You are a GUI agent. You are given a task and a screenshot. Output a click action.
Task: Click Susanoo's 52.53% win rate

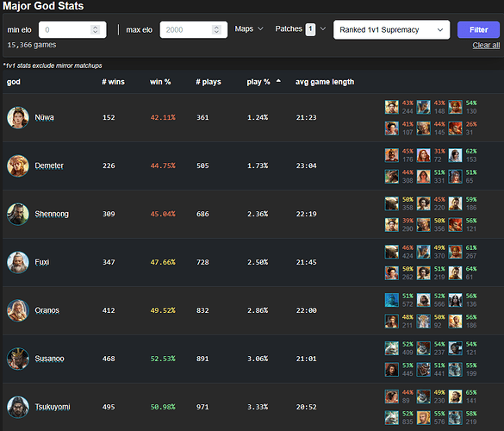163,359
